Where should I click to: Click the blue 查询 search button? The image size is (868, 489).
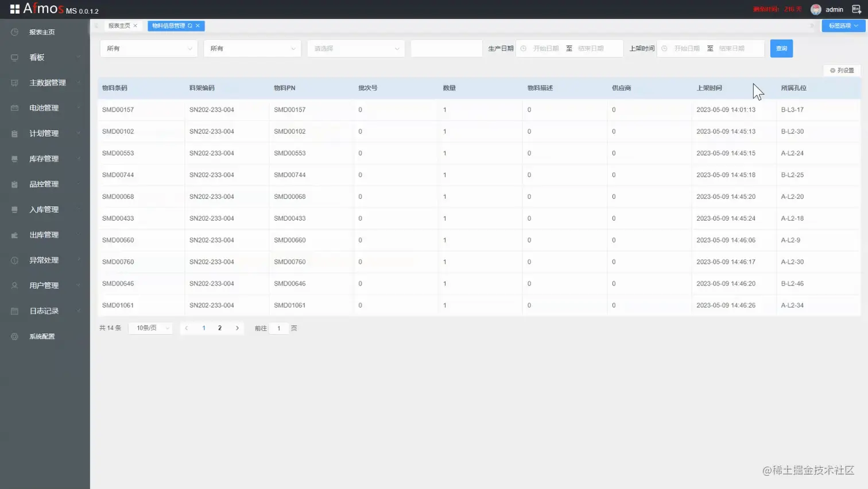pos(781,48)
